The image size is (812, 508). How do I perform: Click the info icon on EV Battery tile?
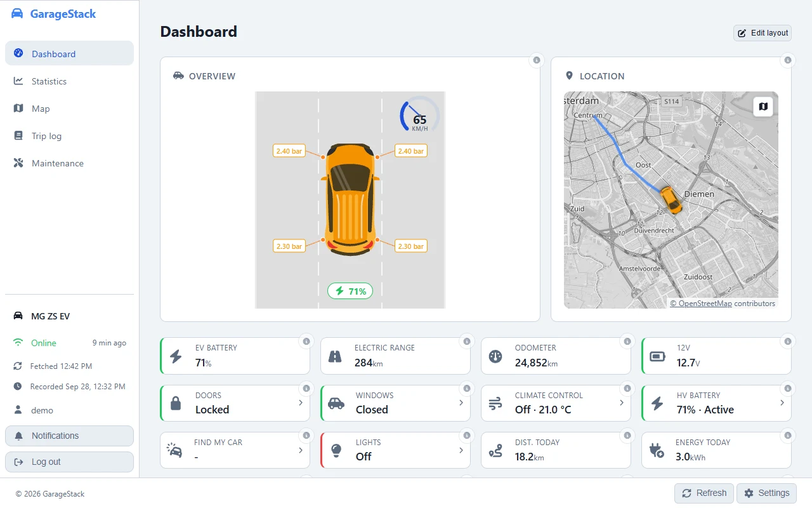(x=306, y=342)
